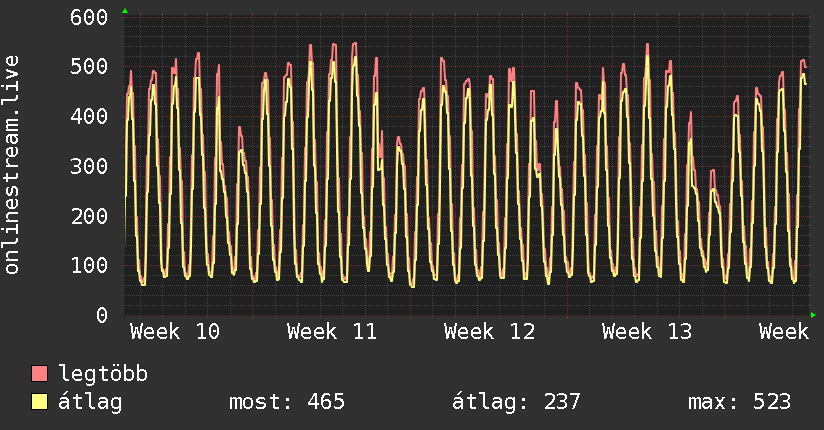This screenshot has height=430, width=824.
Task: Click the Week 11 axis label
Action: pos(332,332)
